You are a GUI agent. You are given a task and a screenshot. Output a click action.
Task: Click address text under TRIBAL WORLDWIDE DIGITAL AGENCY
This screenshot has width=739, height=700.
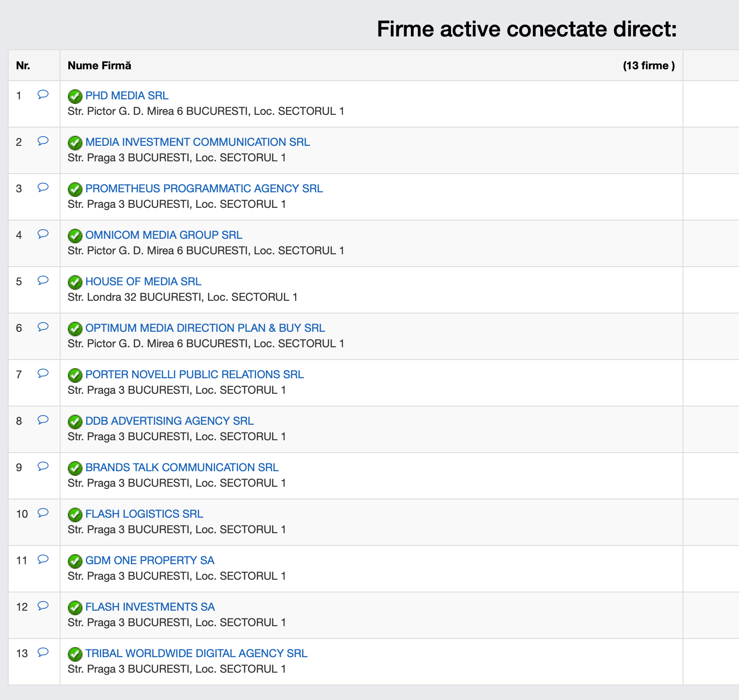177,669
